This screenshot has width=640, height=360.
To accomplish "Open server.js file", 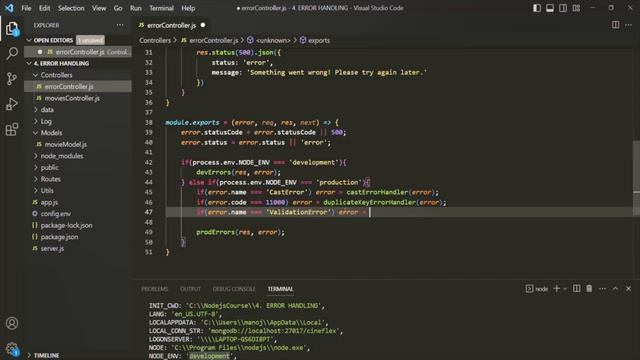I will coord(52,248).
